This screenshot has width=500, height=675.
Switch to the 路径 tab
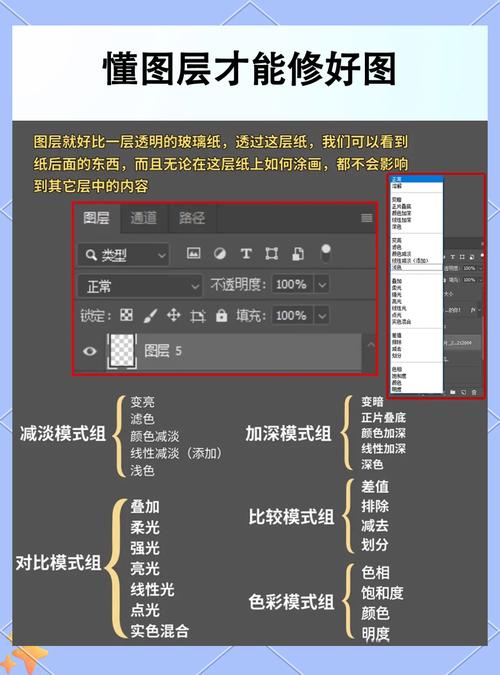tap(192, 218)
